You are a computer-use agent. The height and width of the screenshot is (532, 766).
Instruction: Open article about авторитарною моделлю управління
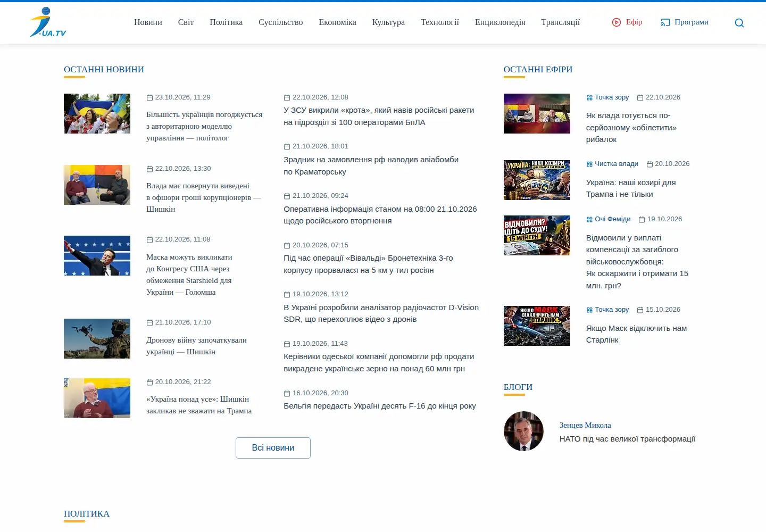(204, 126)
